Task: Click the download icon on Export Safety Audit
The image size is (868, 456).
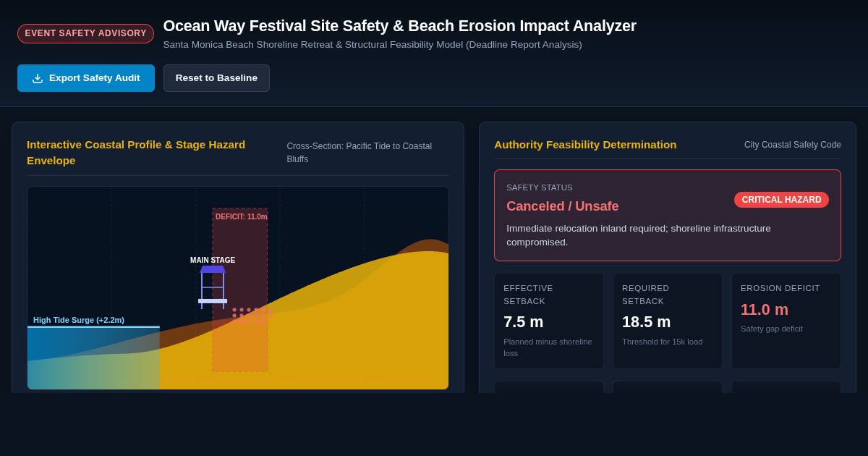Action: tap(38, 78)
